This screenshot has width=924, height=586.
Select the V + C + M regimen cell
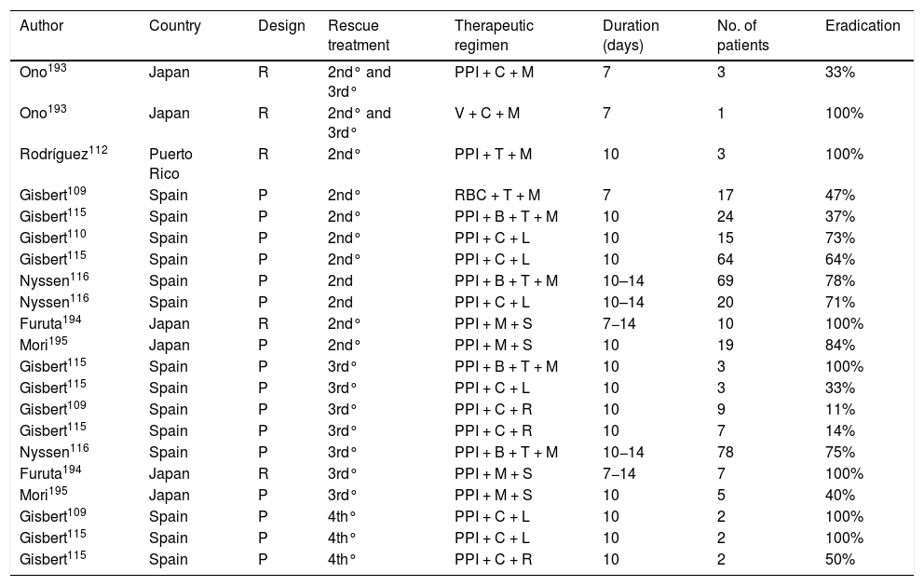pos(486,114)
